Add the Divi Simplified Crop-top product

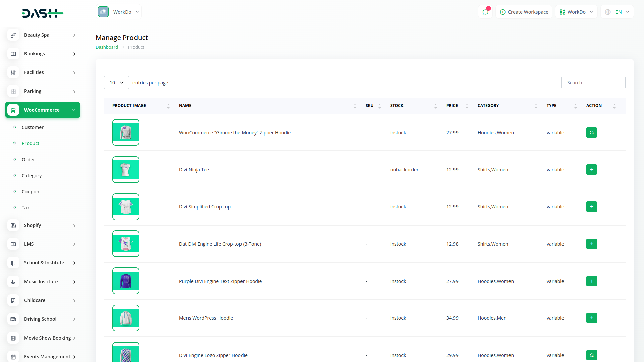592,206
